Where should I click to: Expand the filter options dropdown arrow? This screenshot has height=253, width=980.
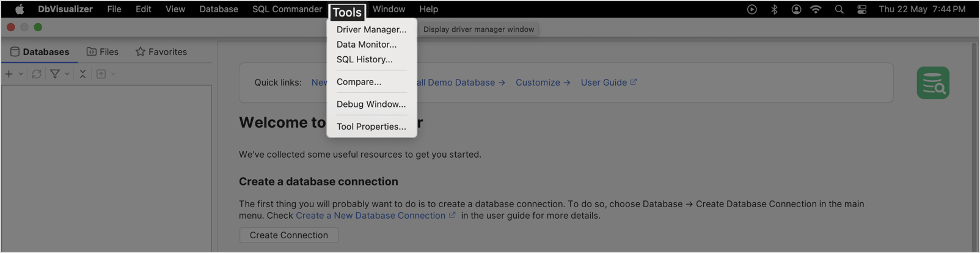pos(67,74)
